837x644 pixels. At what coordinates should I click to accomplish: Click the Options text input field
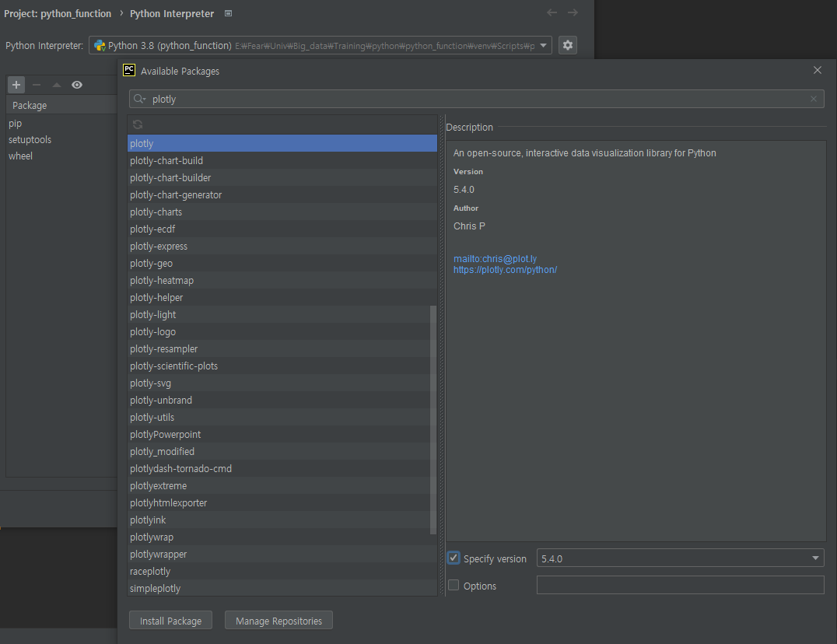680,585
